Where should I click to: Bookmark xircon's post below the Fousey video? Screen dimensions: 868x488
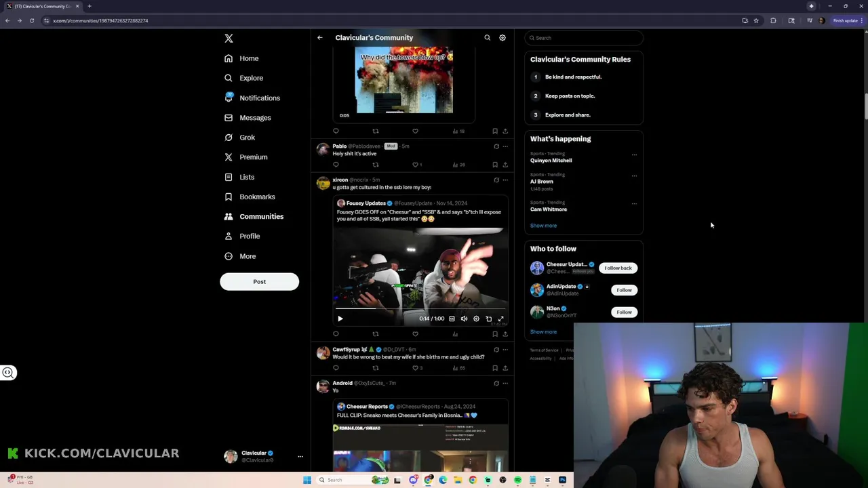click(x=495, y=334)
